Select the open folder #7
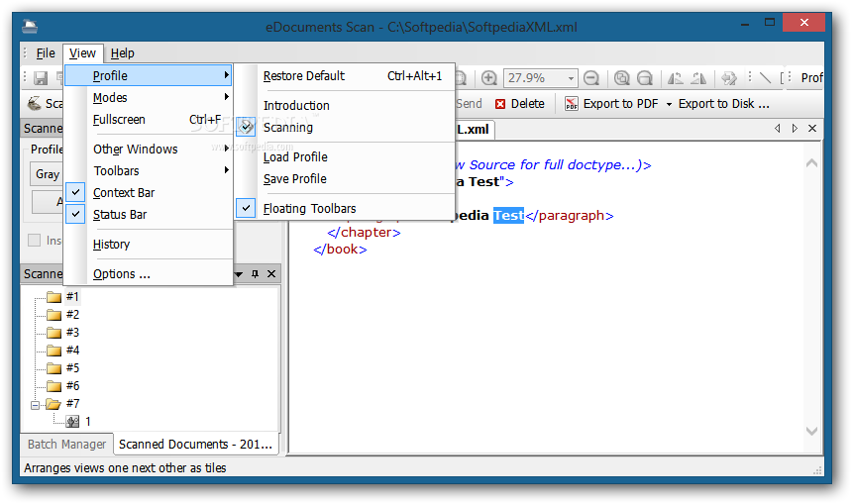The height and width of the screenshot is (504, 852). coord(63,404)
